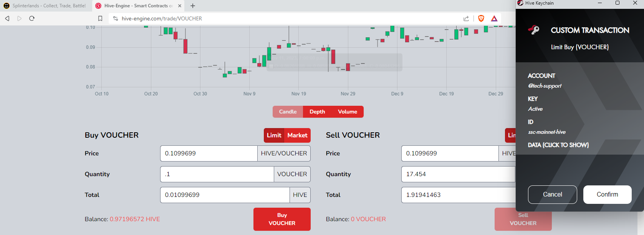The width and height of the screenshot is (644, 235).
Task: Click the 'Nov 19' chart date label
Action: [299, 94]
